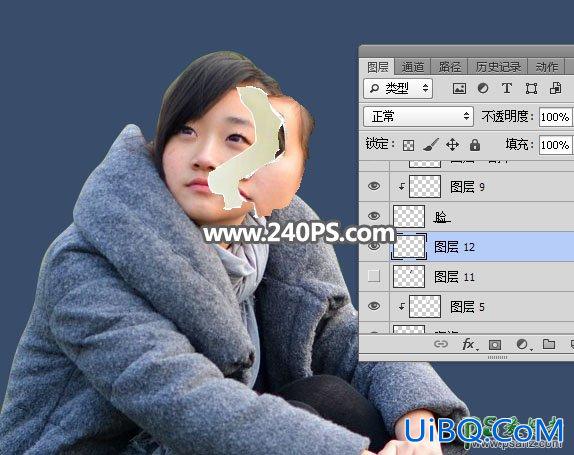Select layer name 图层 12

454,247
